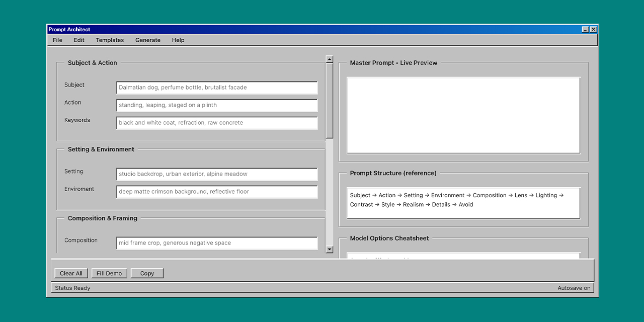The height and width of the screenshot is (322, 644).
Task: Click the Fill Demo button
Action: click(x=109, y=273)
